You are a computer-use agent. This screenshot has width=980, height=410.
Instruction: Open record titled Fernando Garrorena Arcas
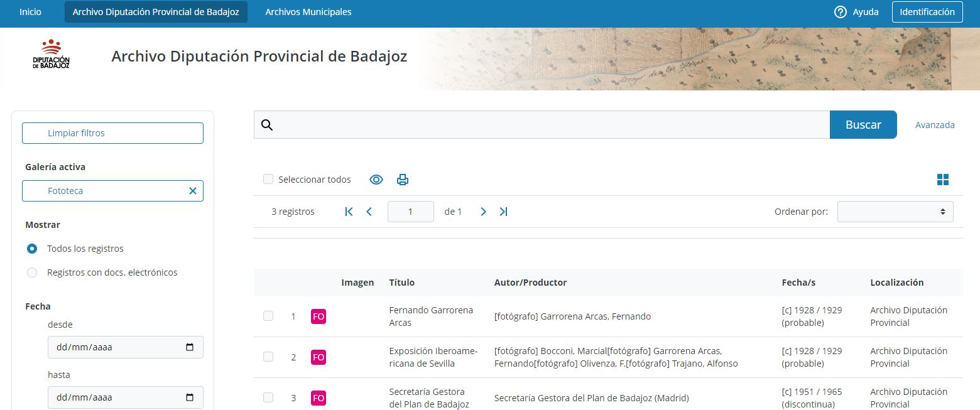[x=431, y=316]
